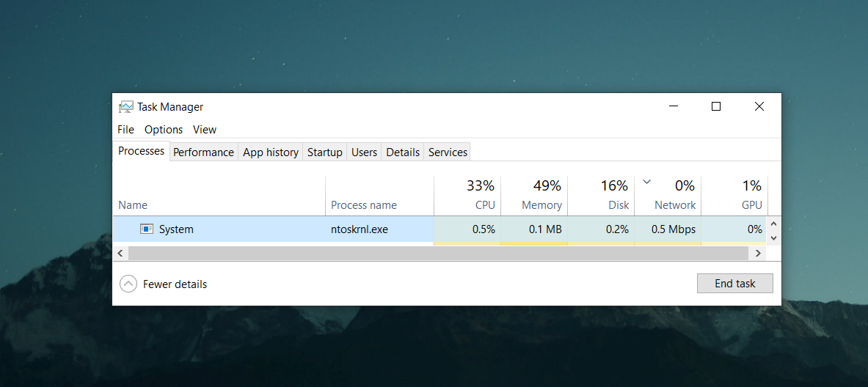Sort by the Disk column header

(601, 196)
